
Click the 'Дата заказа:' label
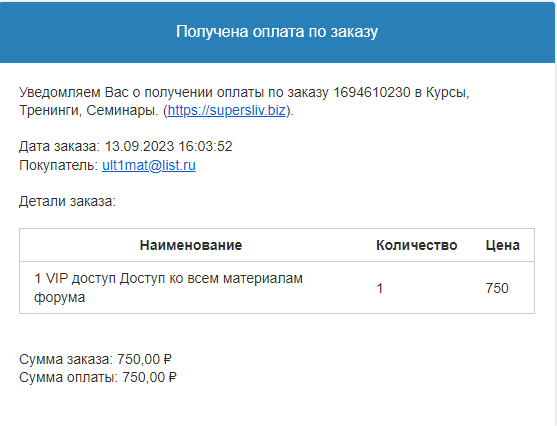point(60,147)
